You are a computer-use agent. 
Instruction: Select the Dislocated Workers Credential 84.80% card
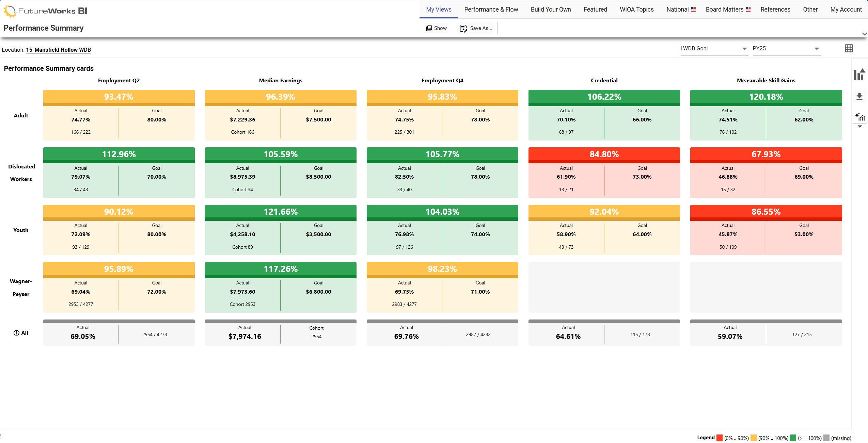click(604, 173)
